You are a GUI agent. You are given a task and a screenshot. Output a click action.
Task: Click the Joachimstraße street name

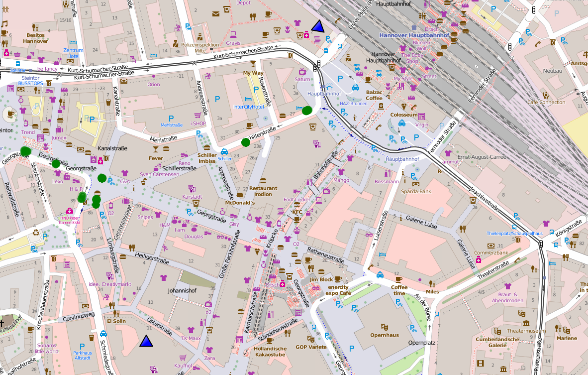click(x=485, y=198)
